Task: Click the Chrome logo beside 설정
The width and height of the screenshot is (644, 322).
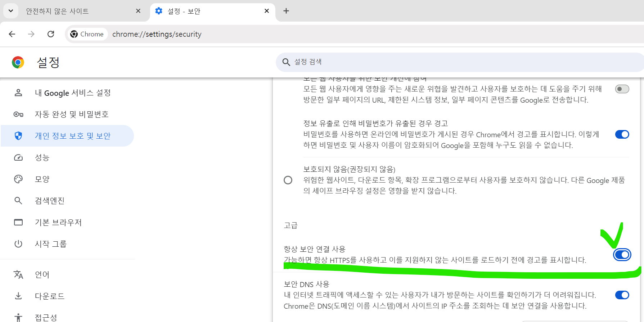Action: tap(18, 62)
